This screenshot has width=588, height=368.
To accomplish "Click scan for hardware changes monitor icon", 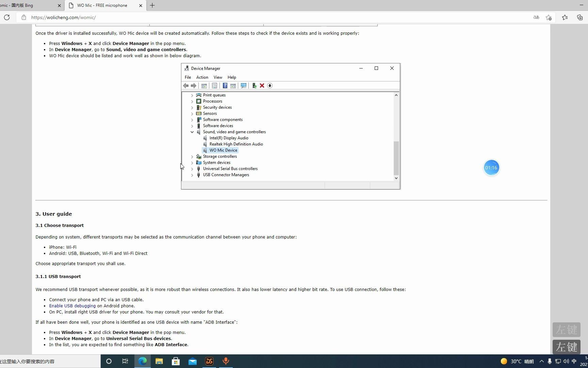I will pyautogui.click(x=244, y=86).
